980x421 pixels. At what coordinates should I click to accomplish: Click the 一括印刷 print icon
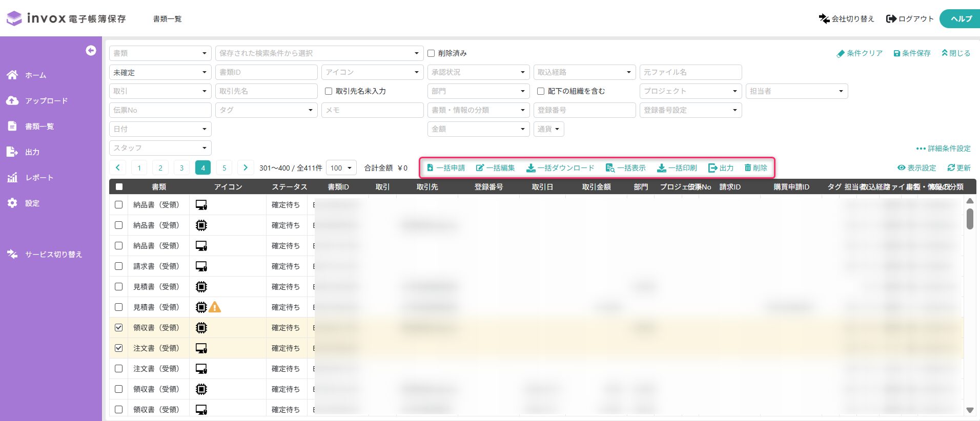[x=662, y=168]
